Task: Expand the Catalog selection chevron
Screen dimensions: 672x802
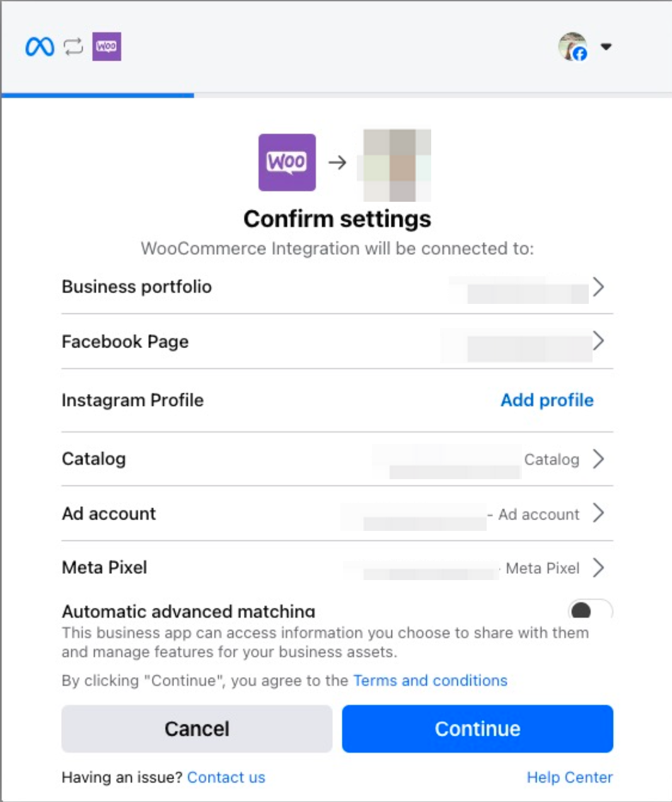Action: [x=598, y=459]
